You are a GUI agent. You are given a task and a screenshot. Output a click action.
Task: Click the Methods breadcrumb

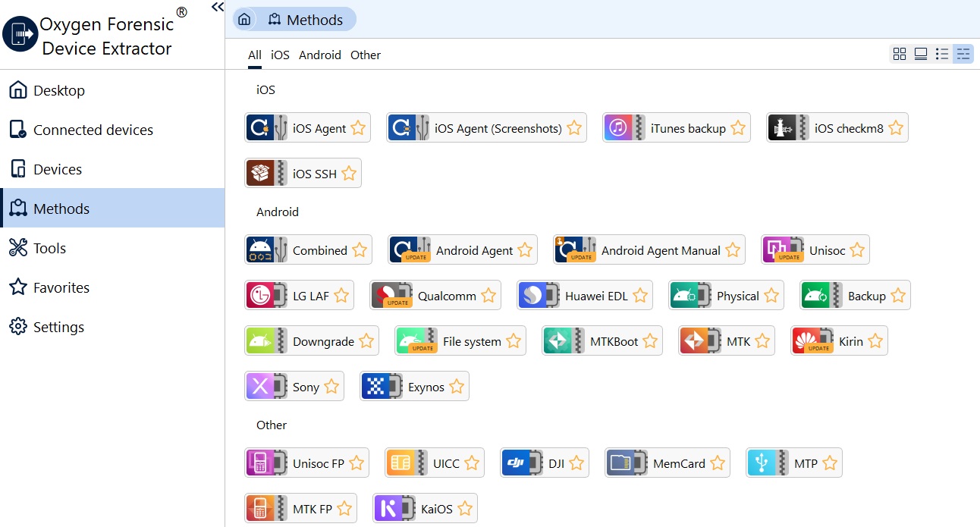306,20
